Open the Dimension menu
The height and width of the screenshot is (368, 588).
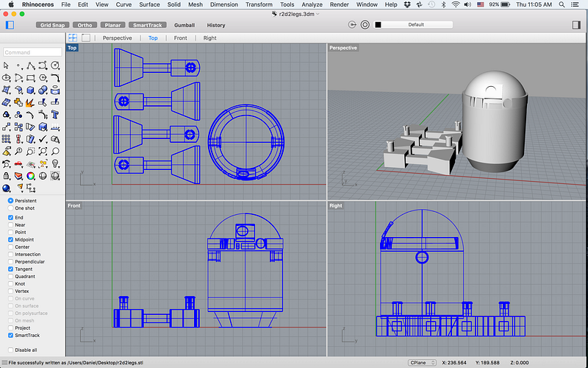tap(224, 4)
